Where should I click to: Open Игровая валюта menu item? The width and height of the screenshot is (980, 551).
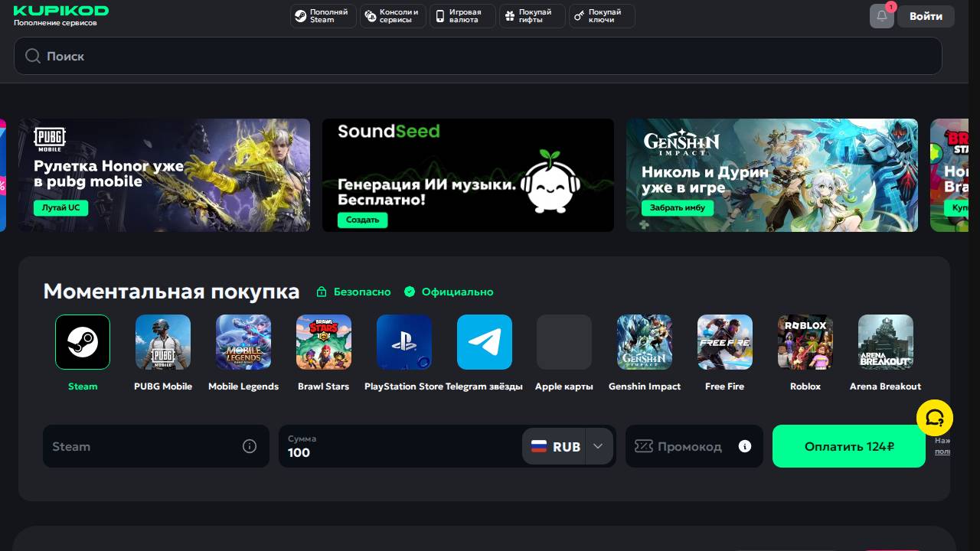462,16
